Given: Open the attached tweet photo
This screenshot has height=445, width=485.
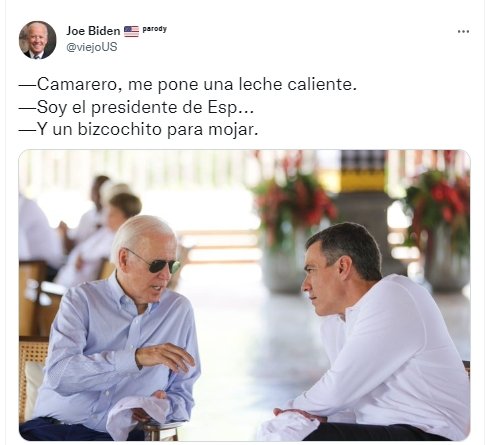Looking at the screenshot, I should pyautogui.click(x=244, y=295).
